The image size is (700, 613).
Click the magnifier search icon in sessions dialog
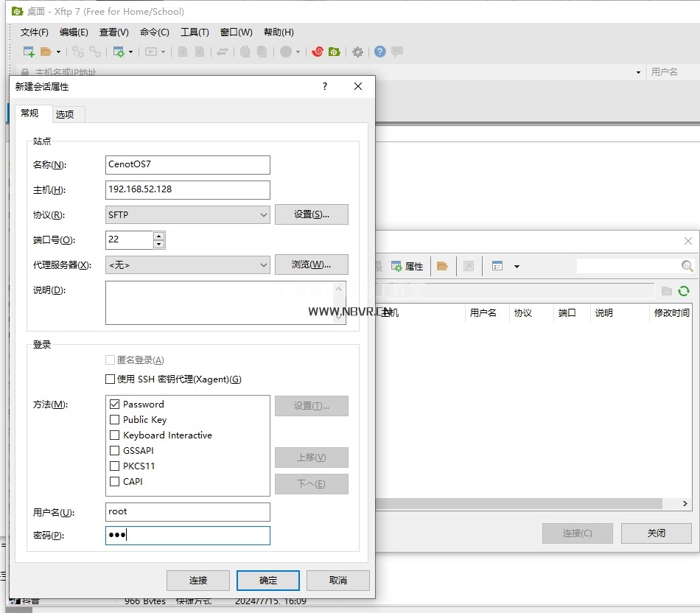point(687,266)
